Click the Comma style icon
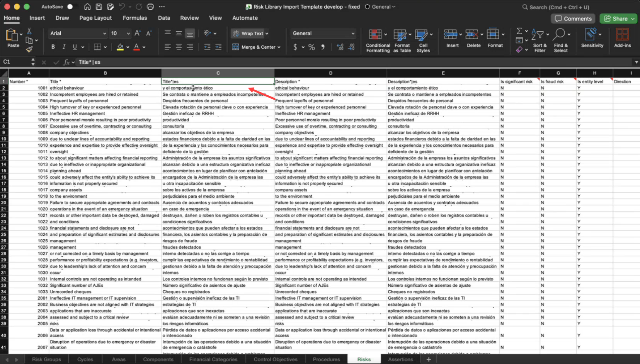Screen dimensions: 640x364 [x=323, y=47]
